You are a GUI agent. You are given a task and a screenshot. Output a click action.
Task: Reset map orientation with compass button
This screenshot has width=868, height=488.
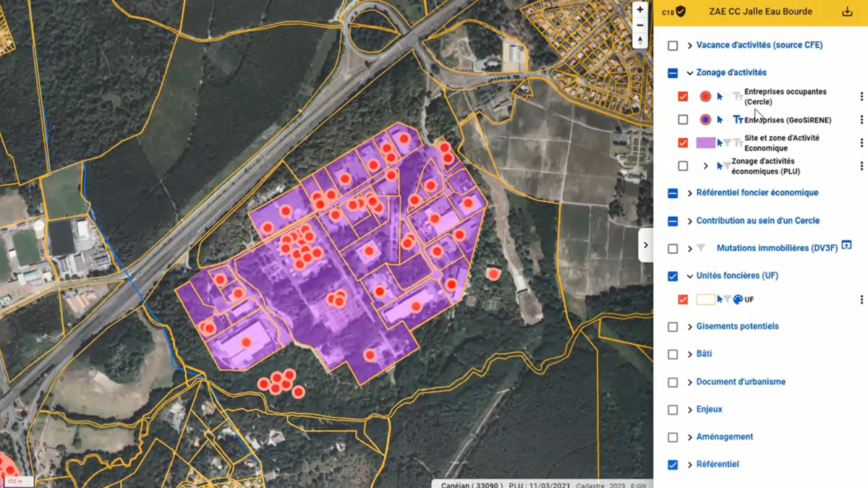click(639, 41)
